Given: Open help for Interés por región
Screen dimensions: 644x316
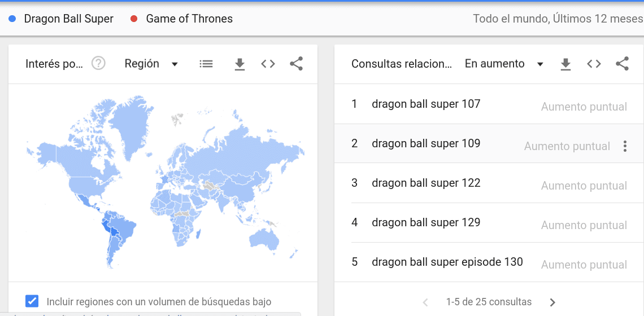Looking at the screenshot, I should [x=98, y=64].
